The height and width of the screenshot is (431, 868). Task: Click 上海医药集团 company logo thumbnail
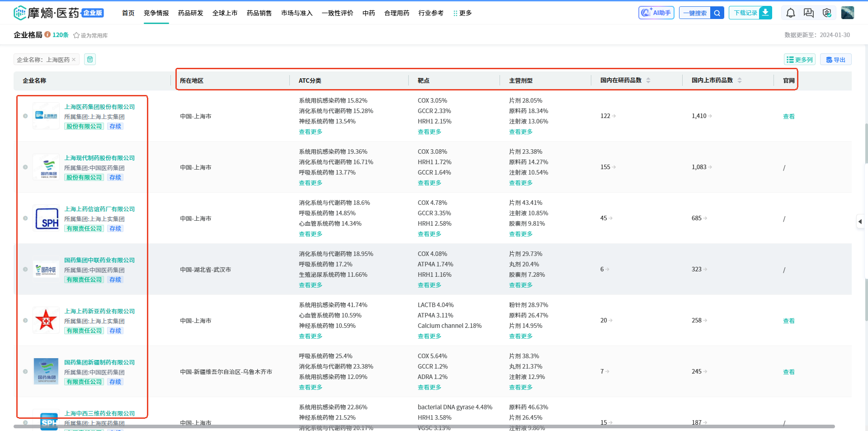click(46, 116)
